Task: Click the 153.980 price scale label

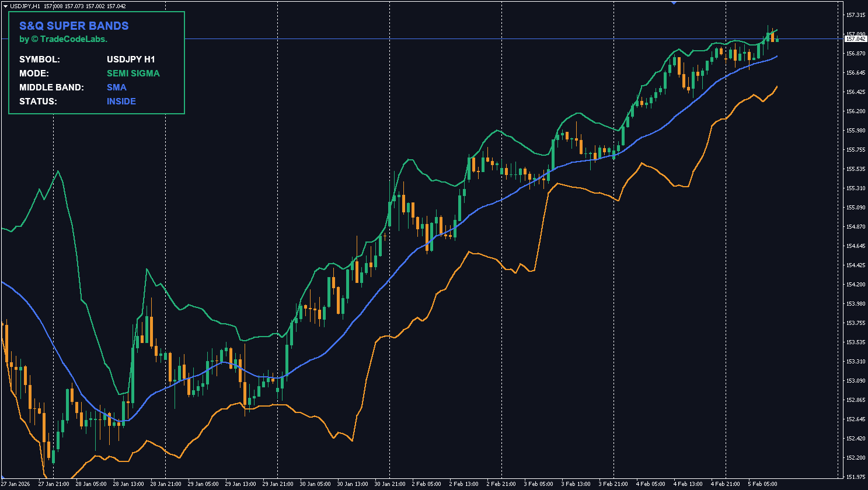Action: (855, 303)
